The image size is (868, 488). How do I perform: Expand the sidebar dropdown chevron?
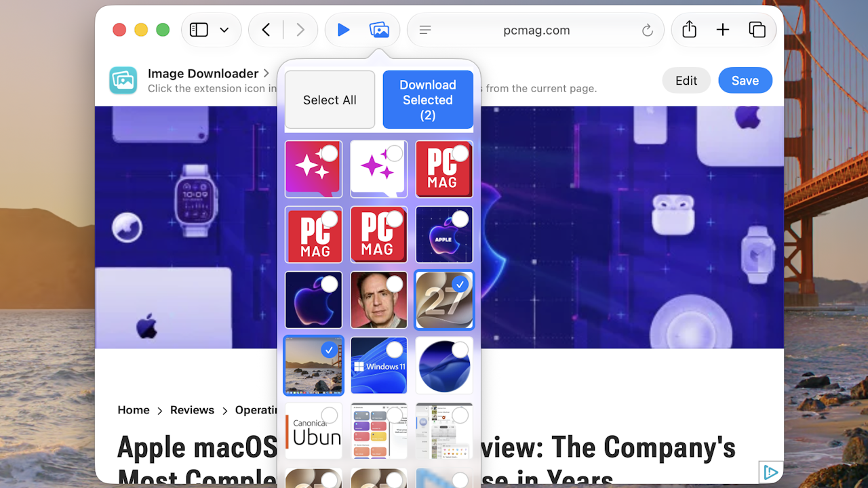(224, 30)
